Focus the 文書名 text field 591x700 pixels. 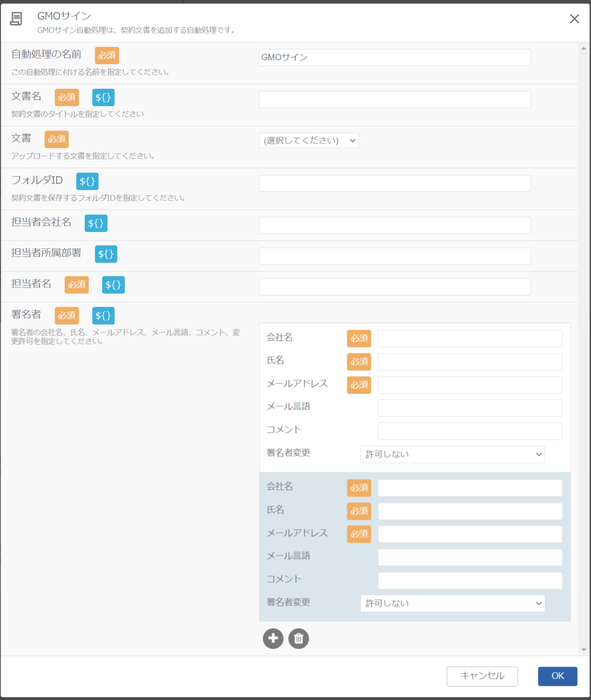click(x=395, y=99)
